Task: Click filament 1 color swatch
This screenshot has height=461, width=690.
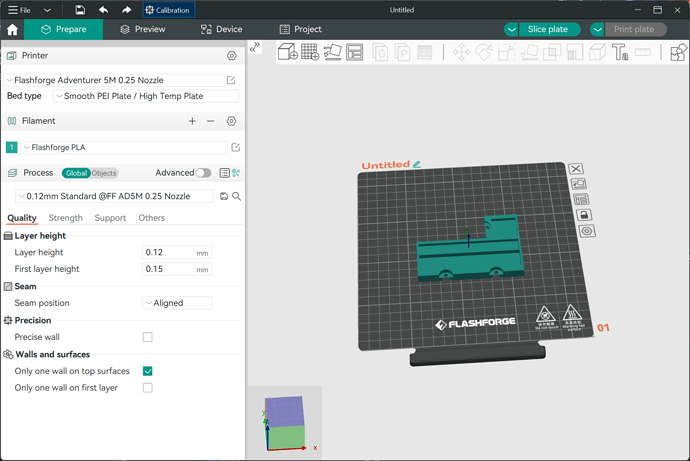Action: [x=11, y=147]
